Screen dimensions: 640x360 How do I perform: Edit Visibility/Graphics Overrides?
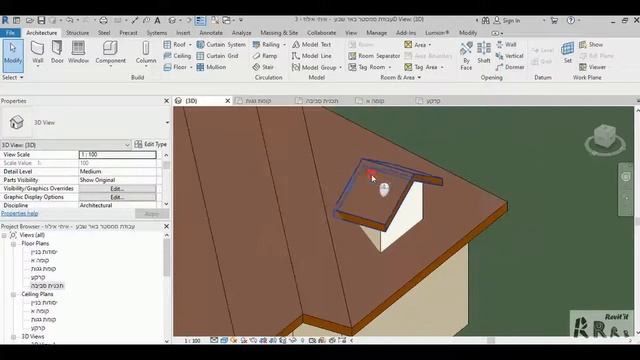click(117, 189)
